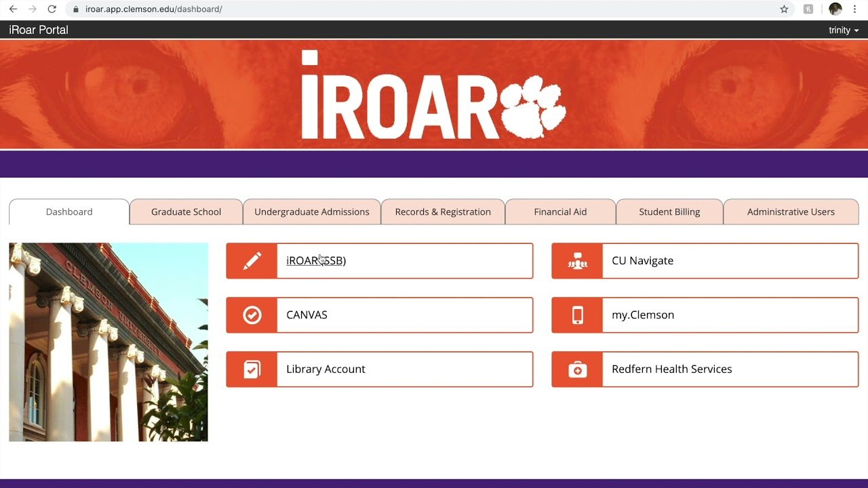868x488 pixels.
Task: Switch to the Financial Aid tab
Action: tap(560, 212)
